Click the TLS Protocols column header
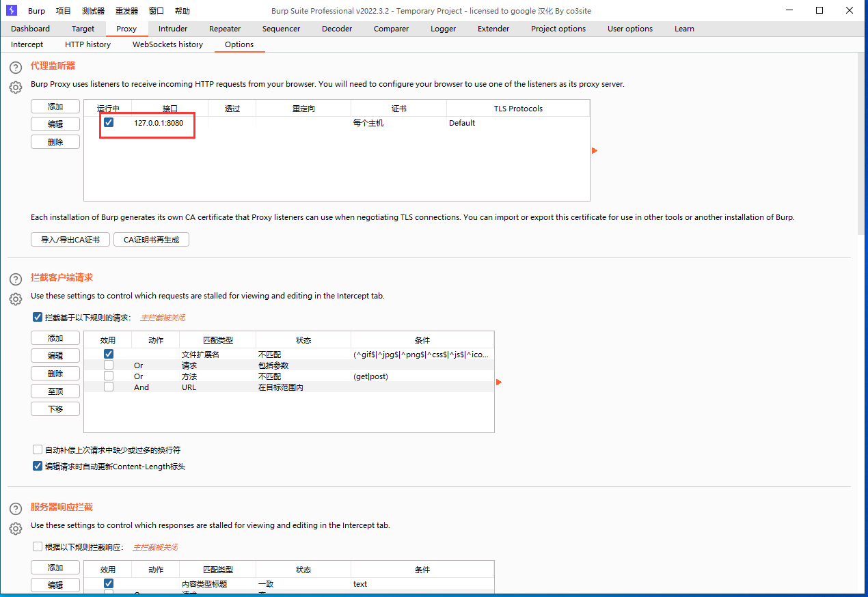This screenshot has height=597, width=868. point(518,109)
